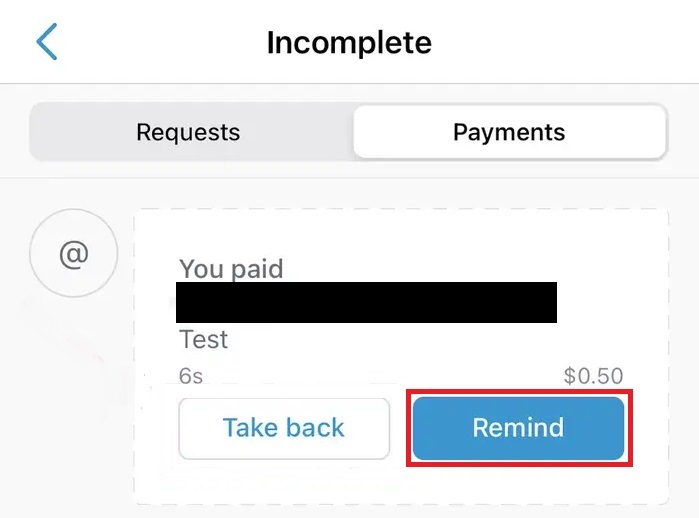Viewport: 699px width, 518px height.
Task: Select the 'Test' payment note
Action: 203,339
